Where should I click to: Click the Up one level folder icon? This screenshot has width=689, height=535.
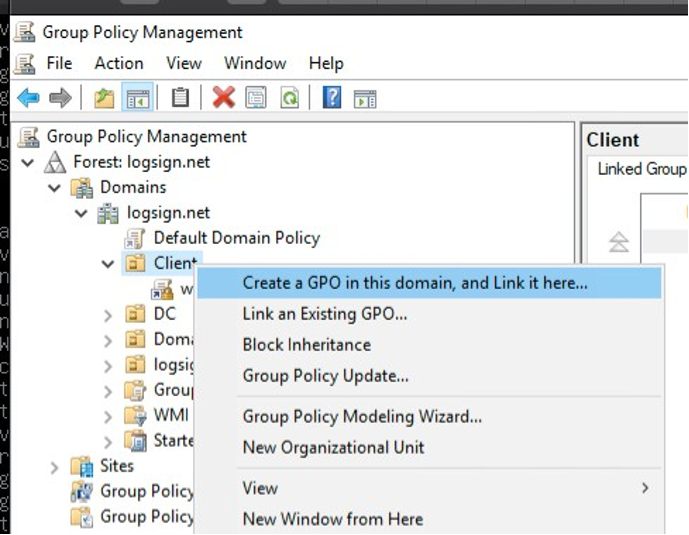pyautogui.click(x=104, y=98)
